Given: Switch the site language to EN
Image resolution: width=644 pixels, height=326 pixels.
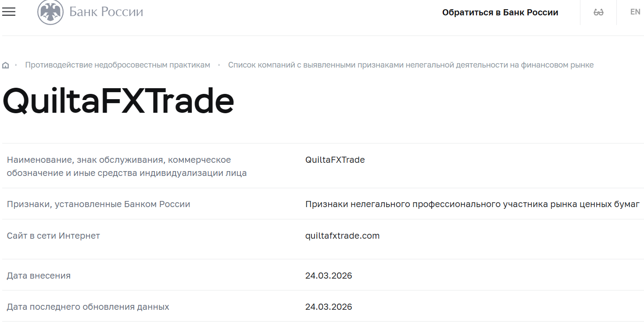Looking at the screenshot, I should tap(635, 12).
